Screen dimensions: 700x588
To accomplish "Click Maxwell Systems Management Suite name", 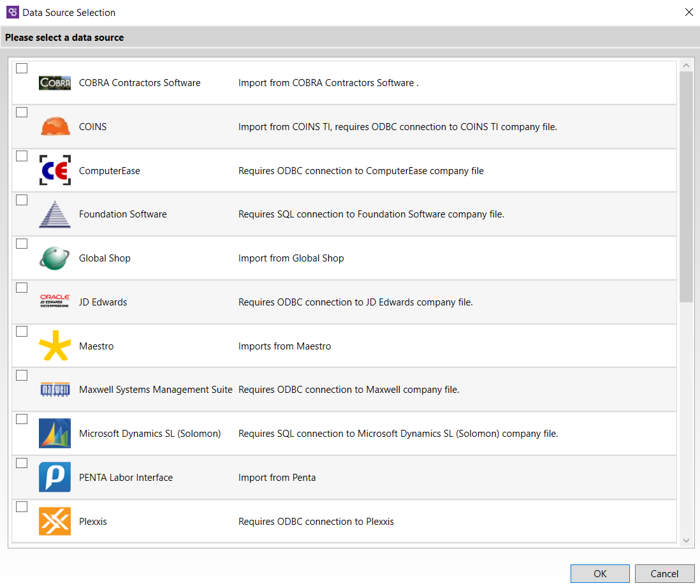I will click(156, 390).
